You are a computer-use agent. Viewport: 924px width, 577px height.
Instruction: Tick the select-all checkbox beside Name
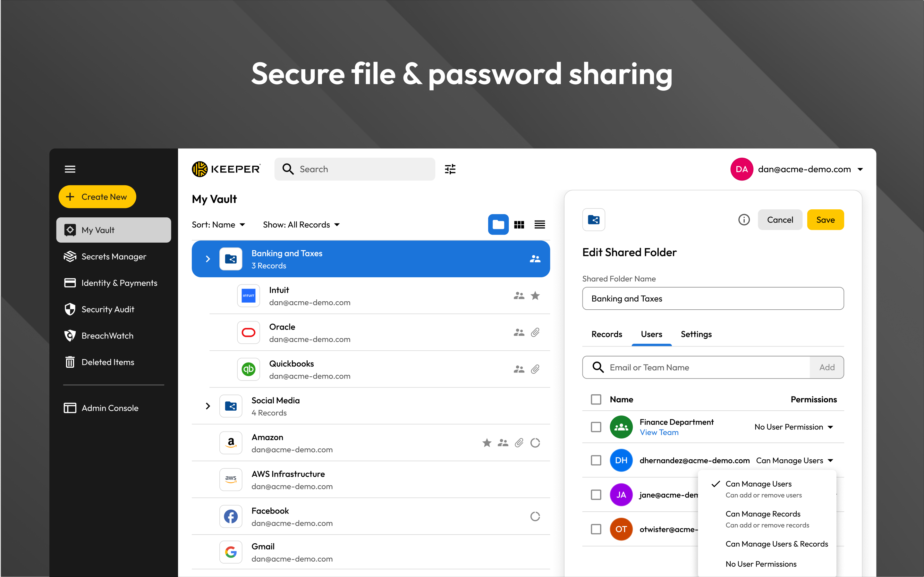[x=596, y=399]
